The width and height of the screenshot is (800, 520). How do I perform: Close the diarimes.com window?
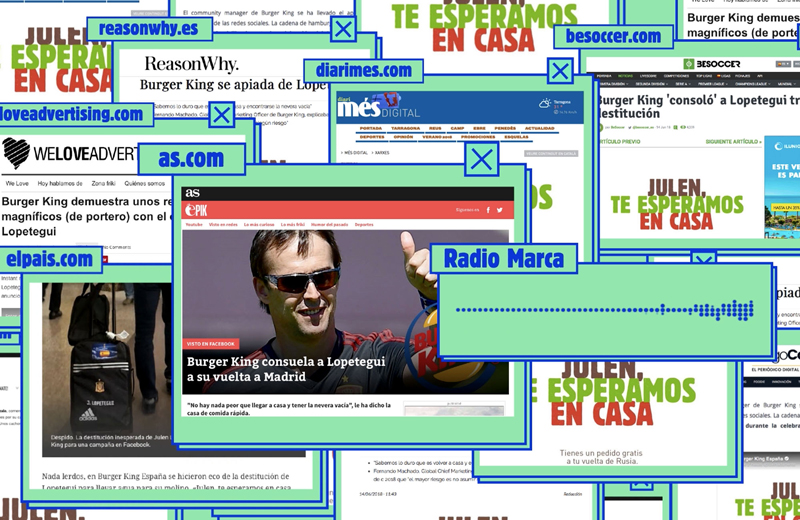coord(560,71)
